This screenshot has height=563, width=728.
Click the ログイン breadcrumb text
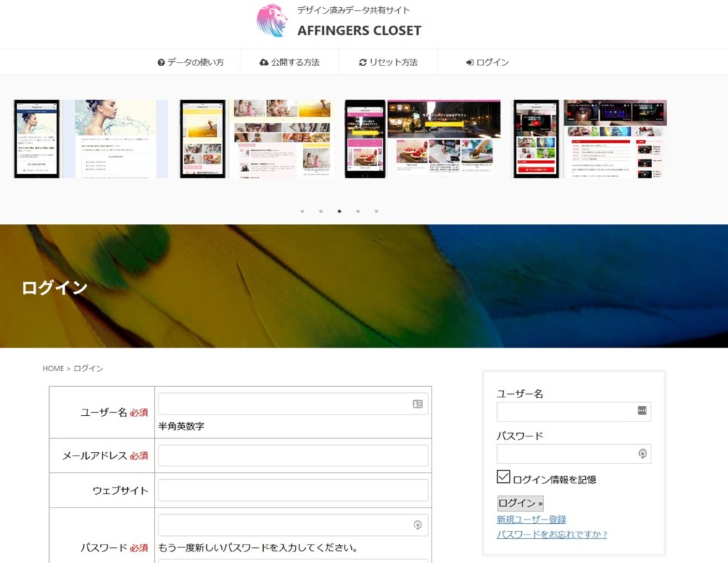[88, 368]
